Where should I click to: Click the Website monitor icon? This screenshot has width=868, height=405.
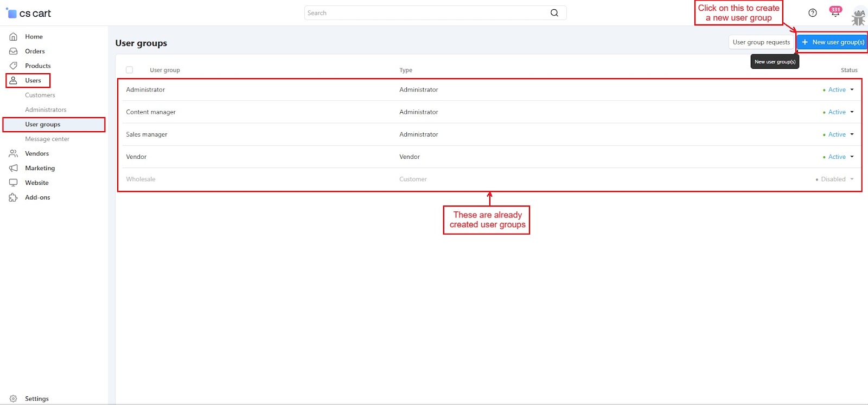pyautogui.click(x=14, y=183)
